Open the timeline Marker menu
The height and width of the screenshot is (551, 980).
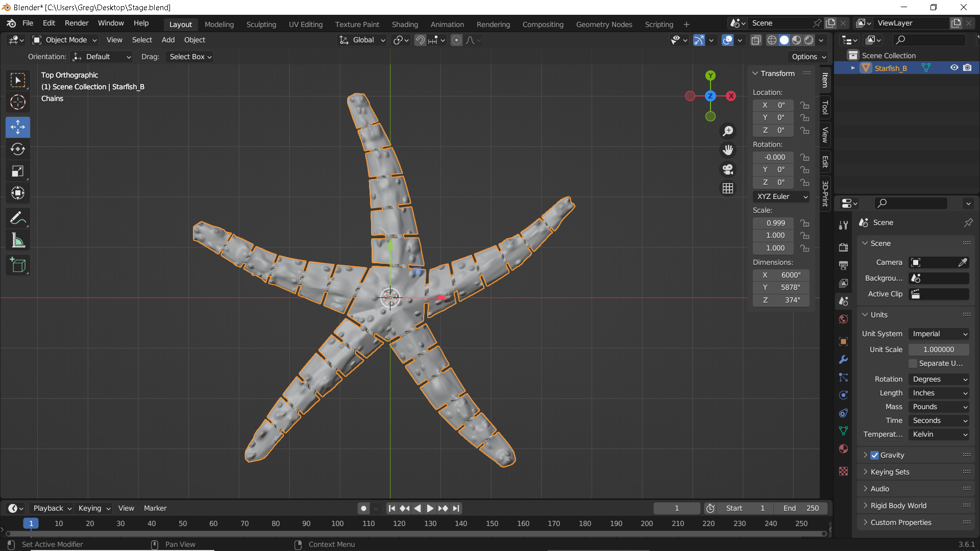[155, 508]
